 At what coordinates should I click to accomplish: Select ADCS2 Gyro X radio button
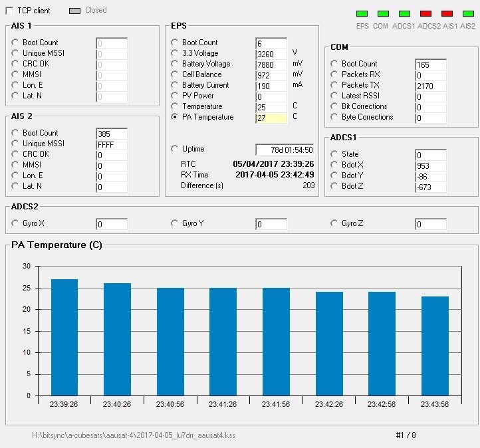[x=15, y=223]
